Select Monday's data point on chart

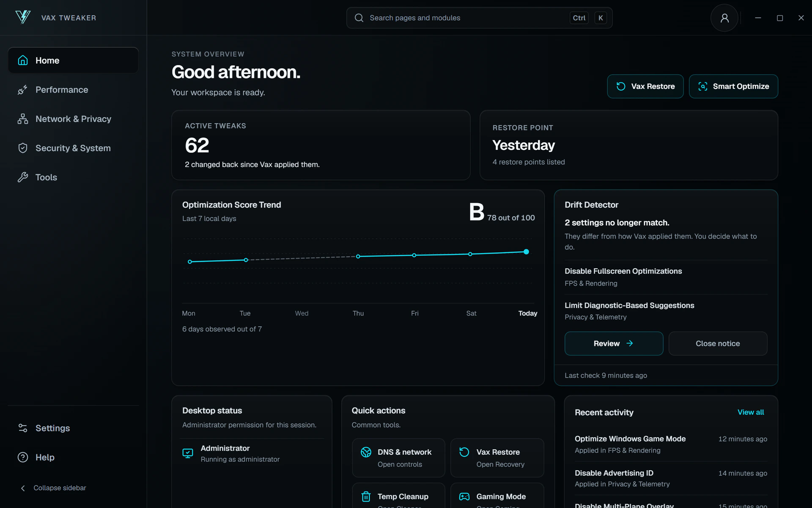coord(190,262)
